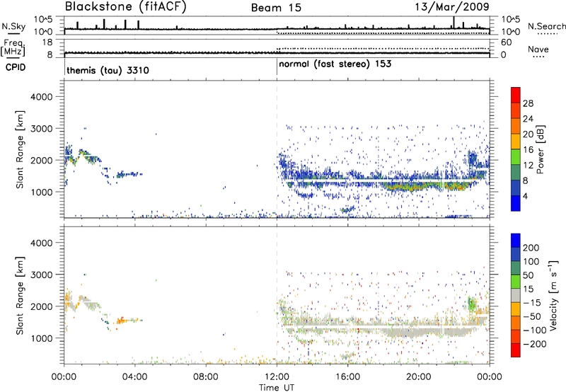This screenshot has width=566, height=392.
Task: Click the "08:00" time tick label
Action: coord(206,377)
